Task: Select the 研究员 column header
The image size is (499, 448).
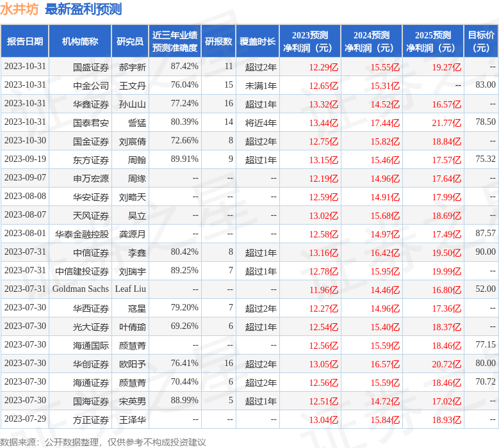Action: [130, 42]
